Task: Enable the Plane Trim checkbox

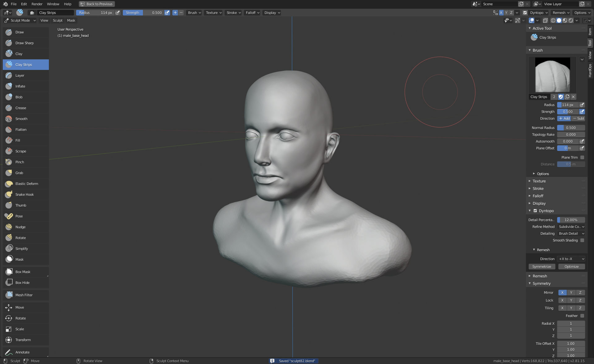Action: [x=582, y=157]
